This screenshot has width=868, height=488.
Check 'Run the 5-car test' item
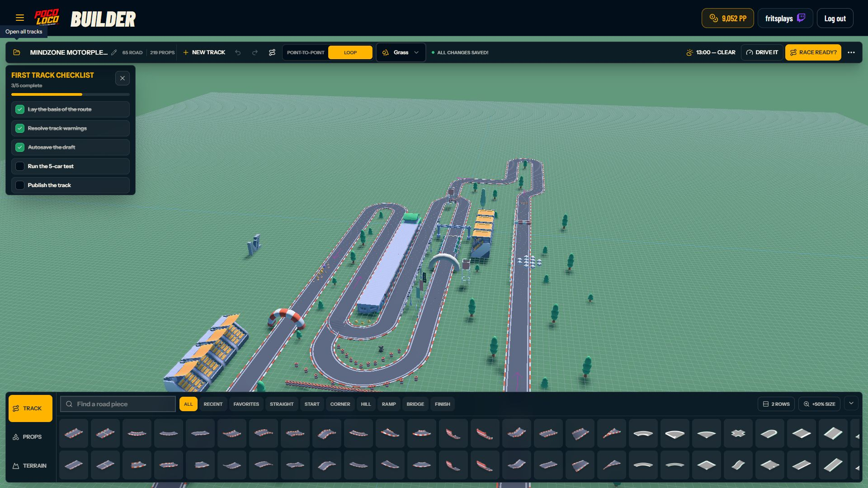(x=20, y=166)
